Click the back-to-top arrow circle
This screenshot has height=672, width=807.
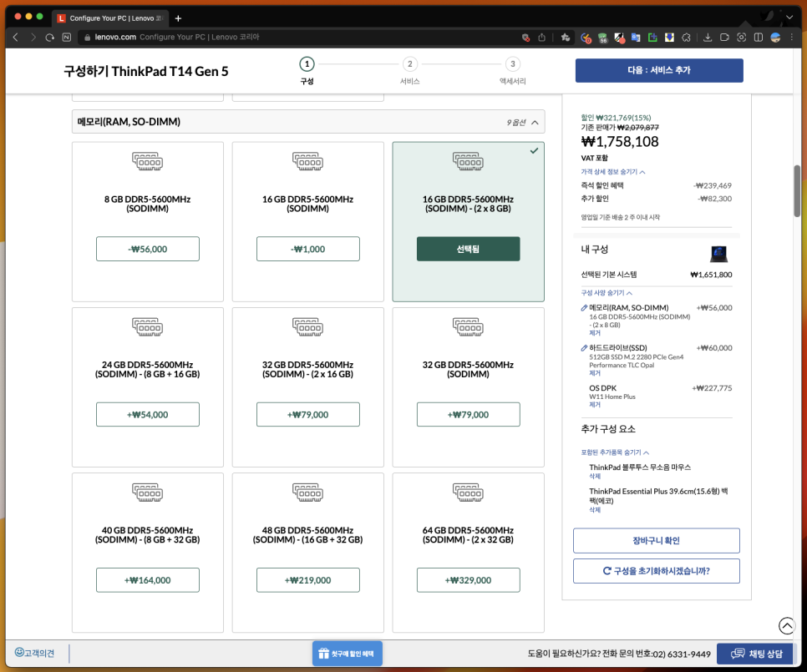click(786, 626)
